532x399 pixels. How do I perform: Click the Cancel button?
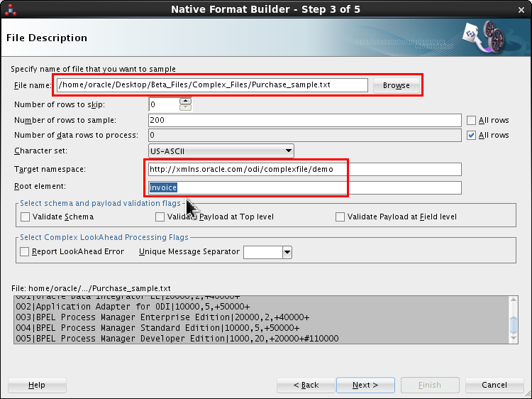[494, 385]
